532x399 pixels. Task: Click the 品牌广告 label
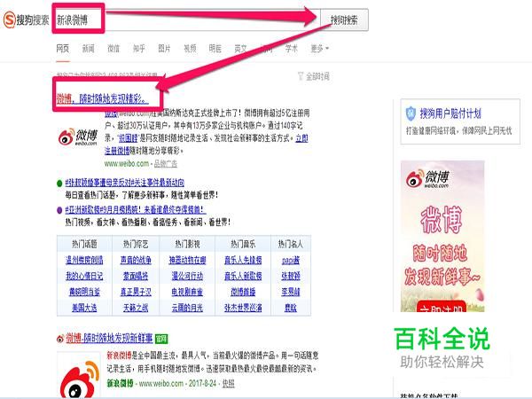point(166,163)
